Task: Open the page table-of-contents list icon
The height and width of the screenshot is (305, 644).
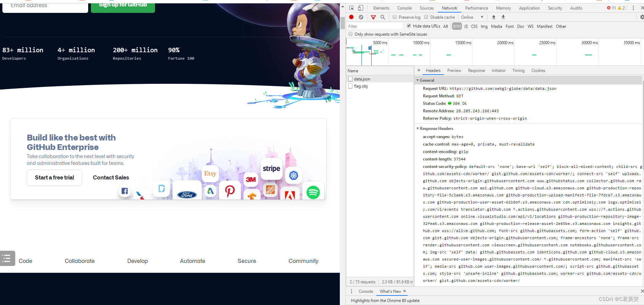Action: tap(7, 259)
